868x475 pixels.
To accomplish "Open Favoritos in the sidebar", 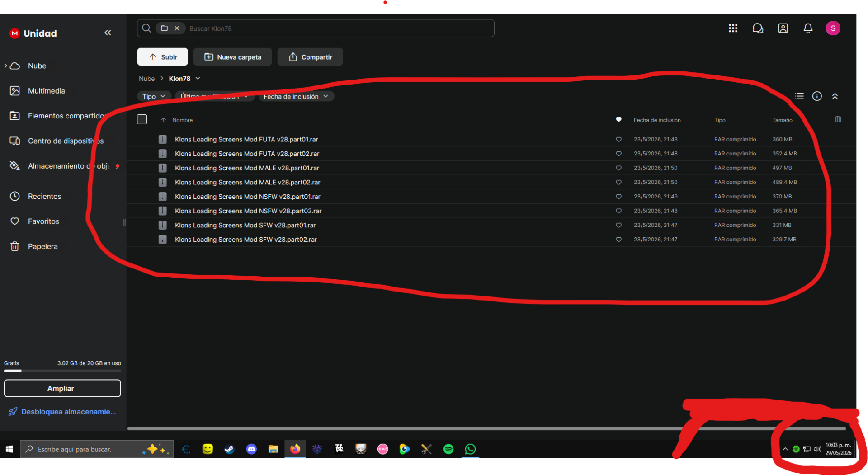I will point(43,221).
